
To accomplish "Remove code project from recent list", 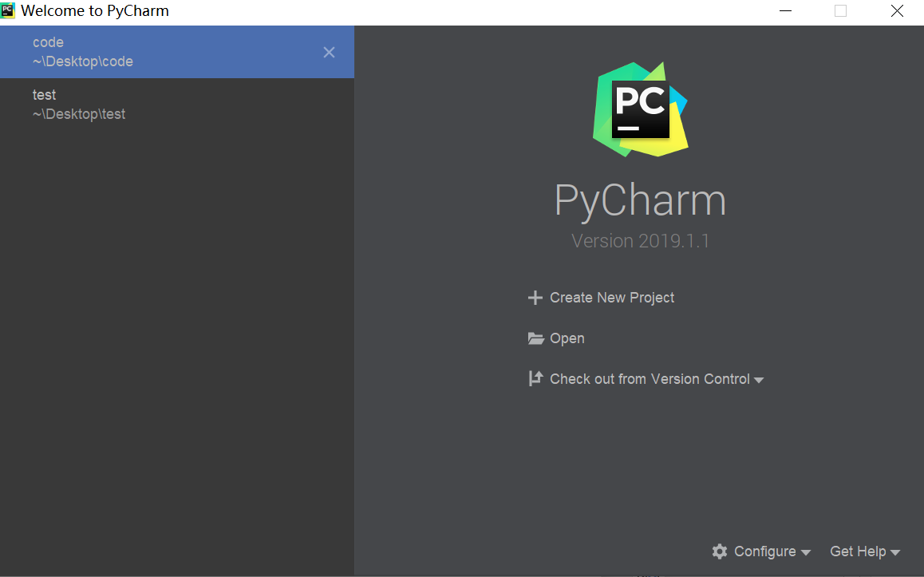I will [329, 53].
